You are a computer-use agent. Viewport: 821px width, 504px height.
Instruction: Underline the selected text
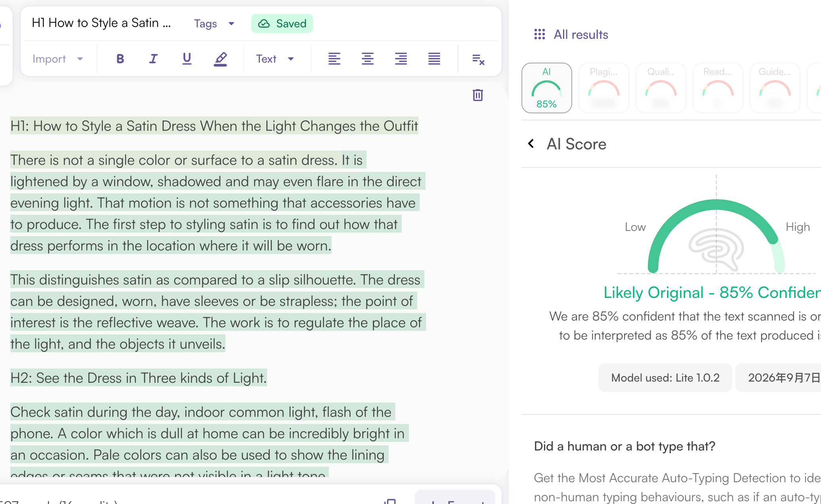tap(187, 59)
